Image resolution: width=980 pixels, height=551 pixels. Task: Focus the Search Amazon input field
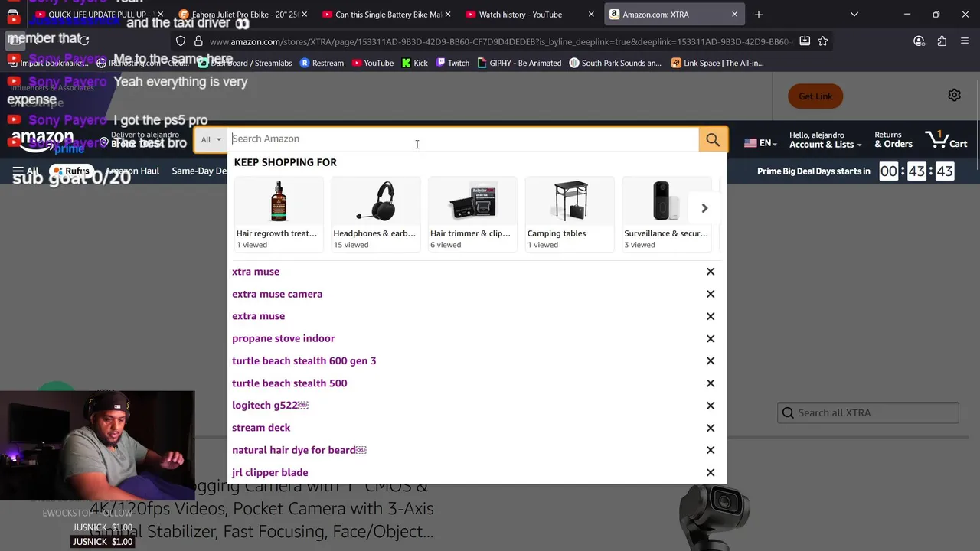tap(462, 139)
